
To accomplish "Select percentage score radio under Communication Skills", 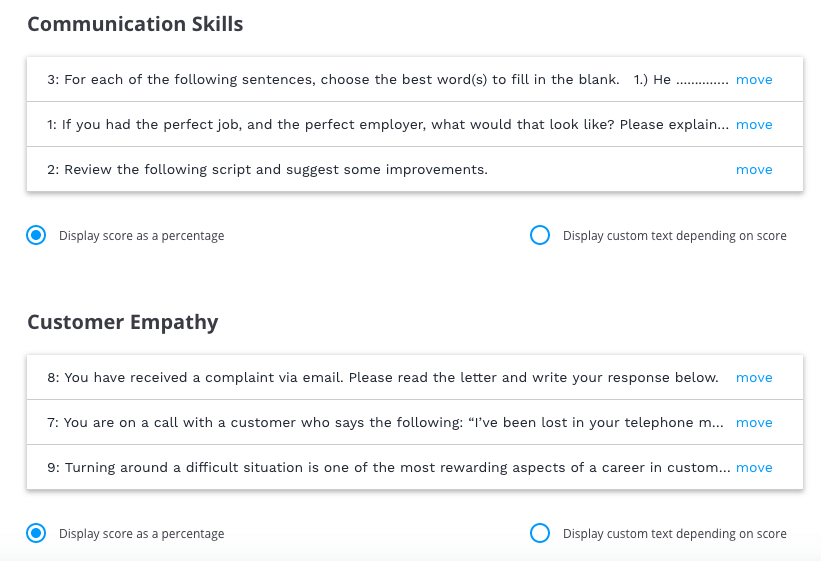I will [36, 235].
